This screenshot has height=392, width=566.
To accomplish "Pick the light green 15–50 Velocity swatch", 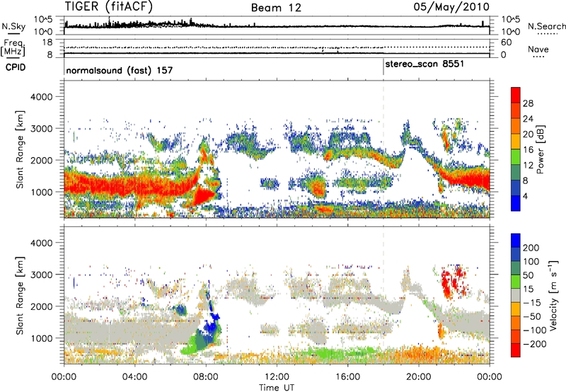I will click(516, 282).
